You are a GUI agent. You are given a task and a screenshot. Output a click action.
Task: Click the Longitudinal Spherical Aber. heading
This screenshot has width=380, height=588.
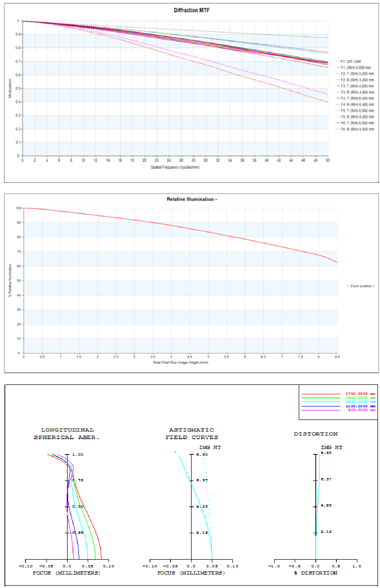[x=67, y=434]
